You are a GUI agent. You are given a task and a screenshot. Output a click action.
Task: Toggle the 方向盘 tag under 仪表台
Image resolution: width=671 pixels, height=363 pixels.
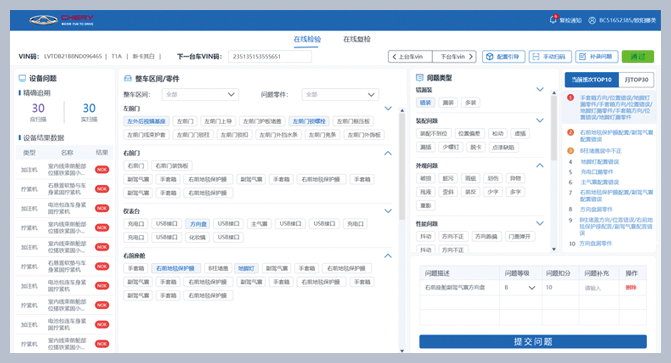coord(198,224)
